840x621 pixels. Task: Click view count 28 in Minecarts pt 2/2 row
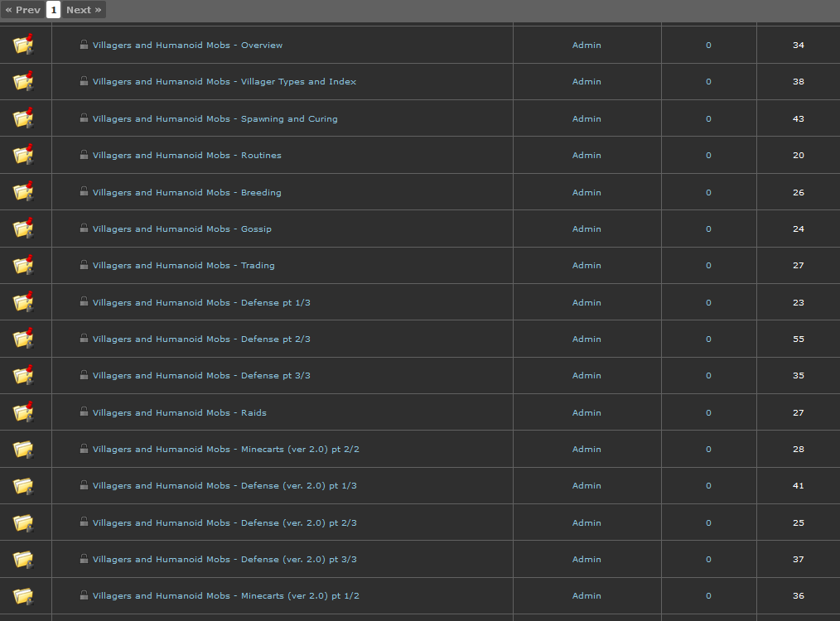(x=799, y=449)
